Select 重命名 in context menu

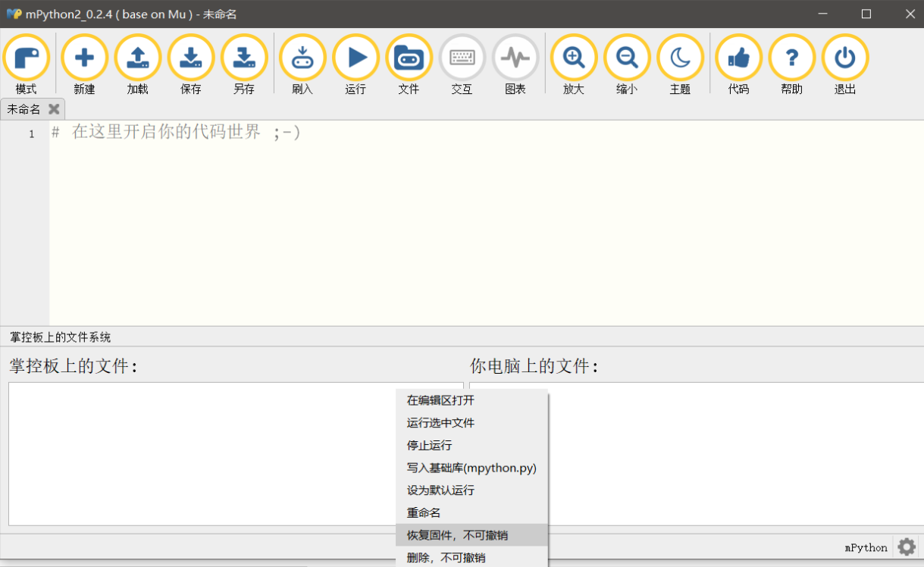(471, 513)
